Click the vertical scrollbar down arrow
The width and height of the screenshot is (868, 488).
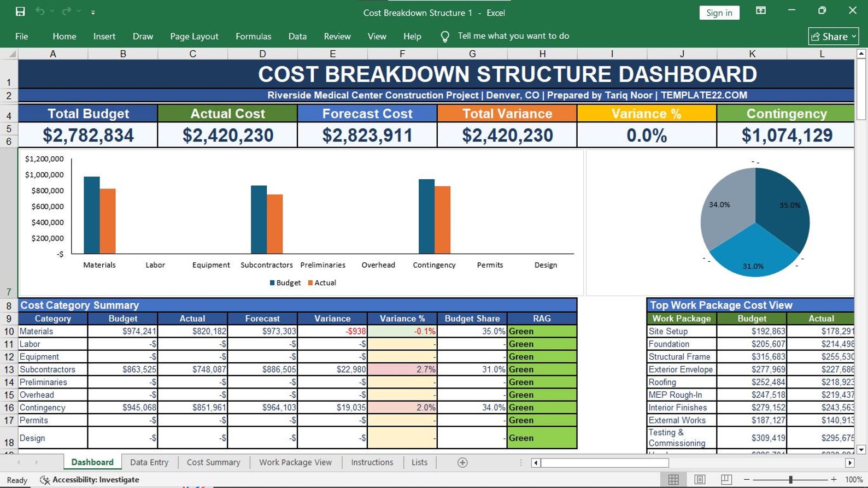click(861, 450)
